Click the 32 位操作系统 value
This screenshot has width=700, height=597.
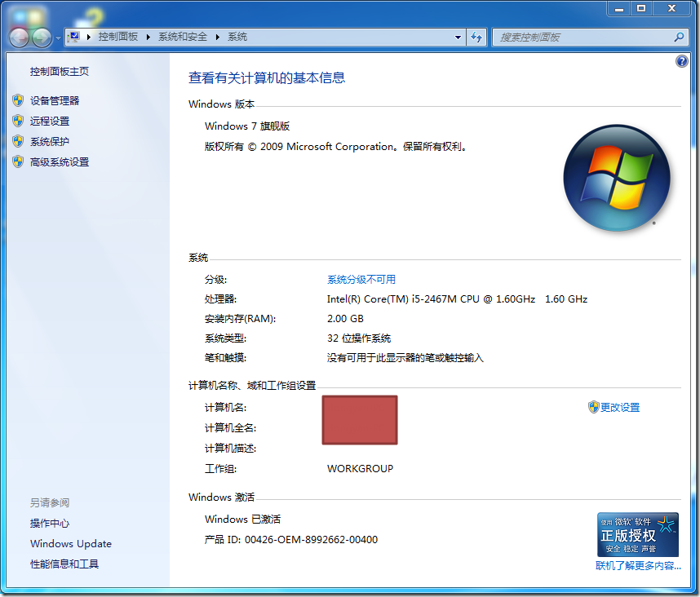click(x=359, y=338)
